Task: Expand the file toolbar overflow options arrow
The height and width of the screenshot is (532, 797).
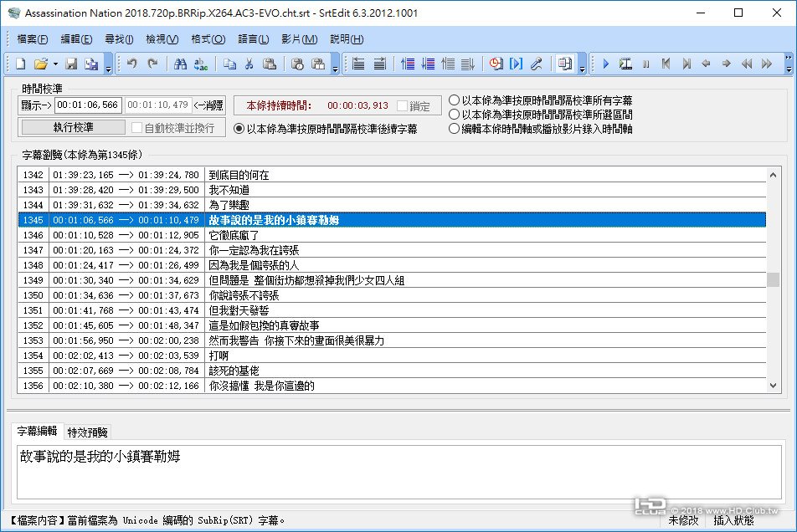Action: [108, 65]
